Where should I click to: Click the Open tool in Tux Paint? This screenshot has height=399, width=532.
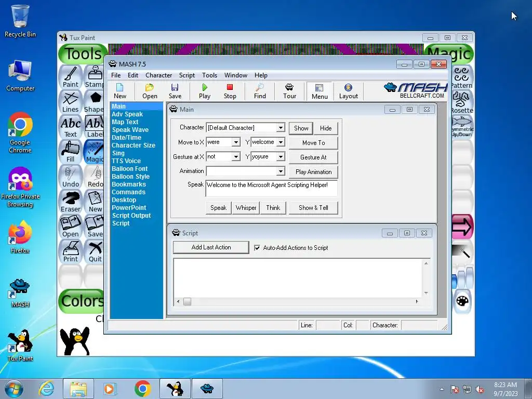click(70, 227)
